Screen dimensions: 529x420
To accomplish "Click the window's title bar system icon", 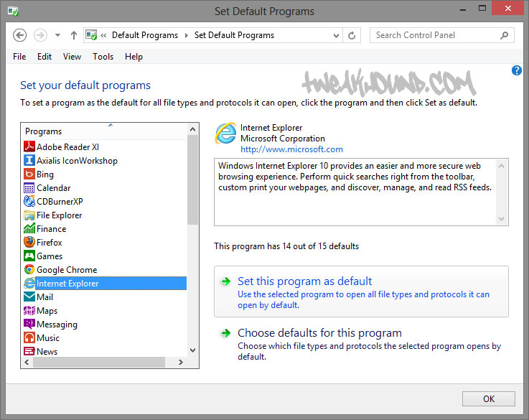I will pos(13,11).
